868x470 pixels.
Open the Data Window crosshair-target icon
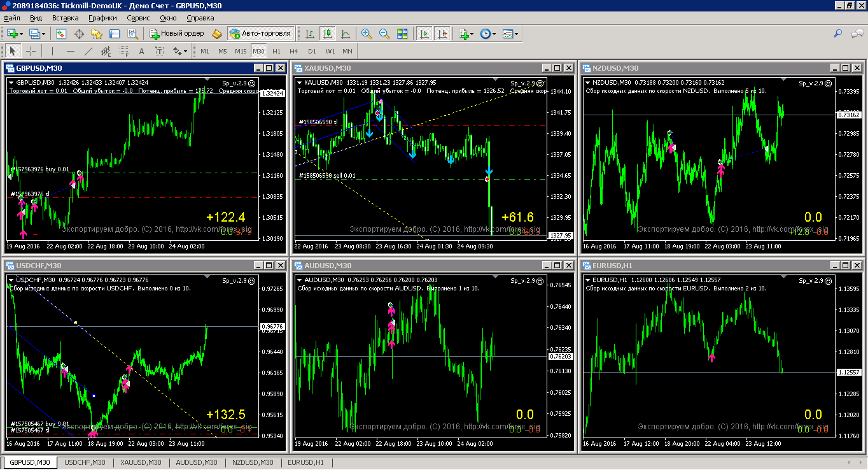point(80,34)
